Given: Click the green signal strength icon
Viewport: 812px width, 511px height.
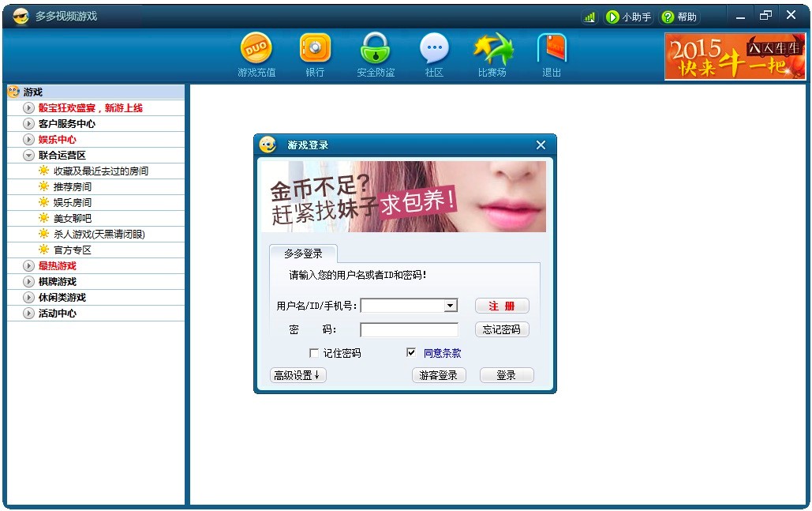Looking at the screenshot, I should tap(589, 17).
